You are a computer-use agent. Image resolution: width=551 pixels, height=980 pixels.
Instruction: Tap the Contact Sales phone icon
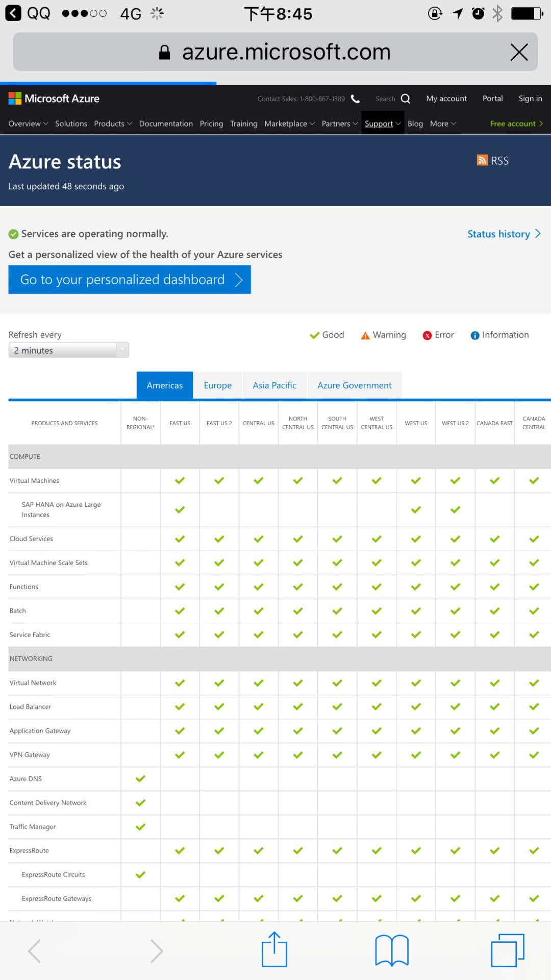click(x=355, y=99)
